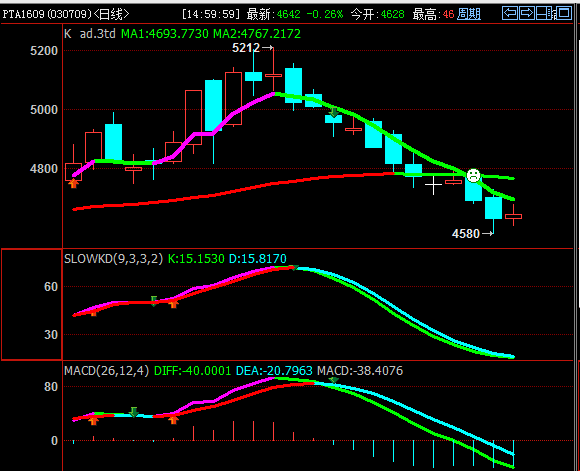The height and width of the screenshot is (471, 580).
Task: Click the 5212 high price marker
Action: 253,48
